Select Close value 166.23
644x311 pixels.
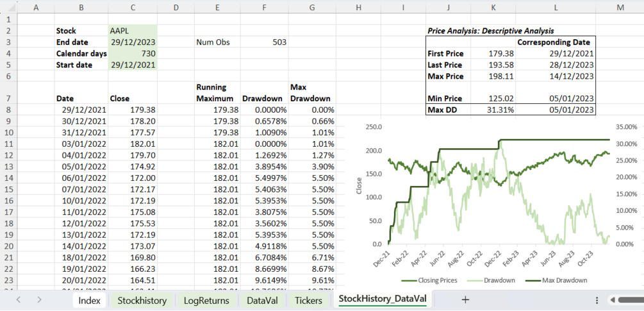click(133, 269)
